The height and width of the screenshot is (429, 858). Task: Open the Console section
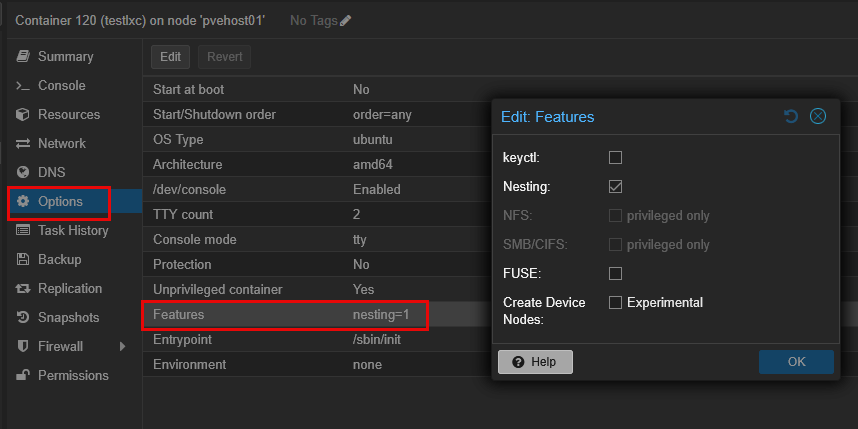74,85
